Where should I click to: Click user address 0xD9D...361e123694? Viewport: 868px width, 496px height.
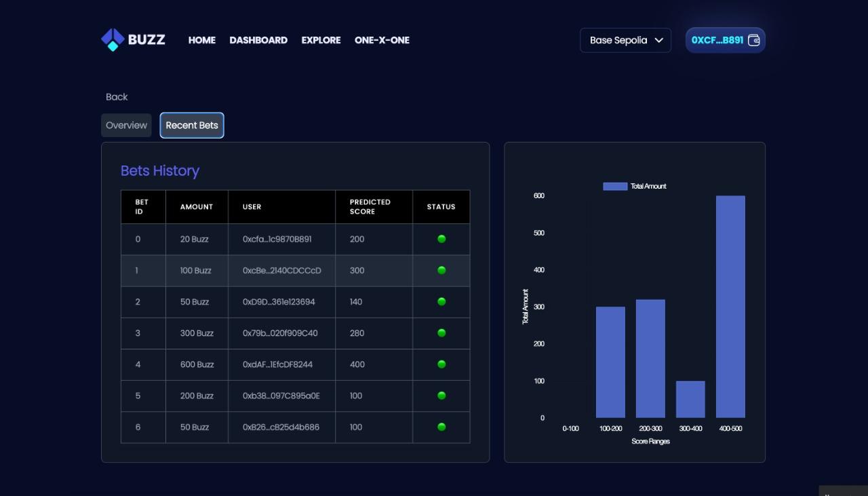(279, 302)
